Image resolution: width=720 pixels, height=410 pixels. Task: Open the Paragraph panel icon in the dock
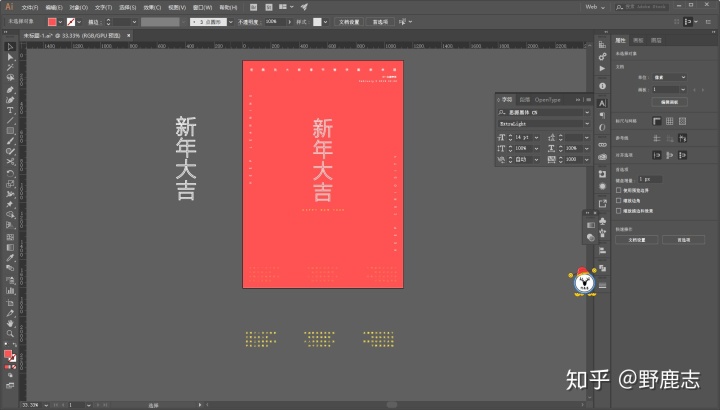[602, 115]
